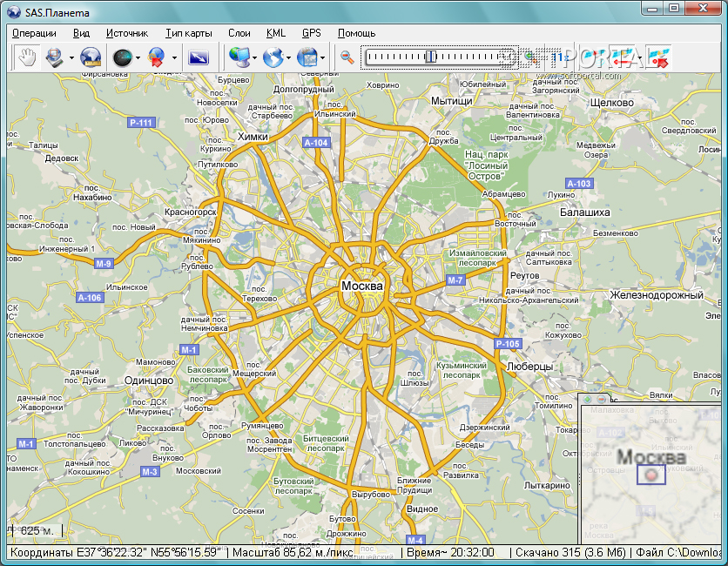Click the Долгопрудный label on map
728x566 pixels.
coord(304,89)
